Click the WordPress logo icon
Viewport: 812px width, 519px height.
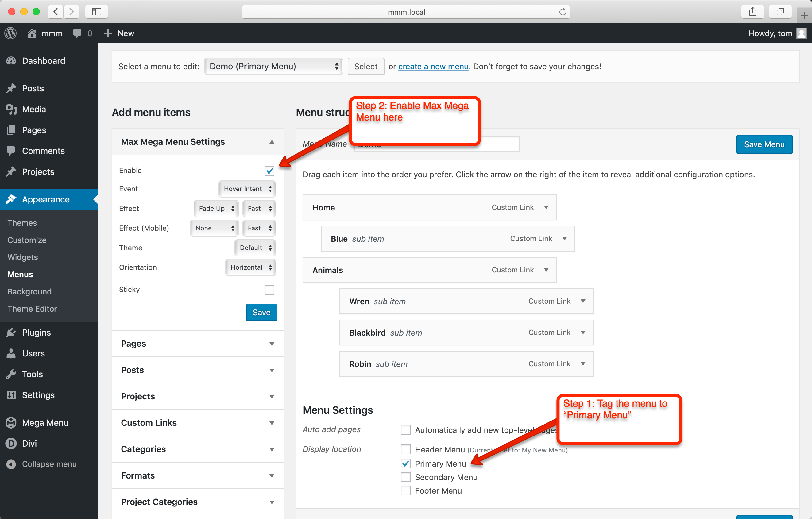(x=11, y=33)
